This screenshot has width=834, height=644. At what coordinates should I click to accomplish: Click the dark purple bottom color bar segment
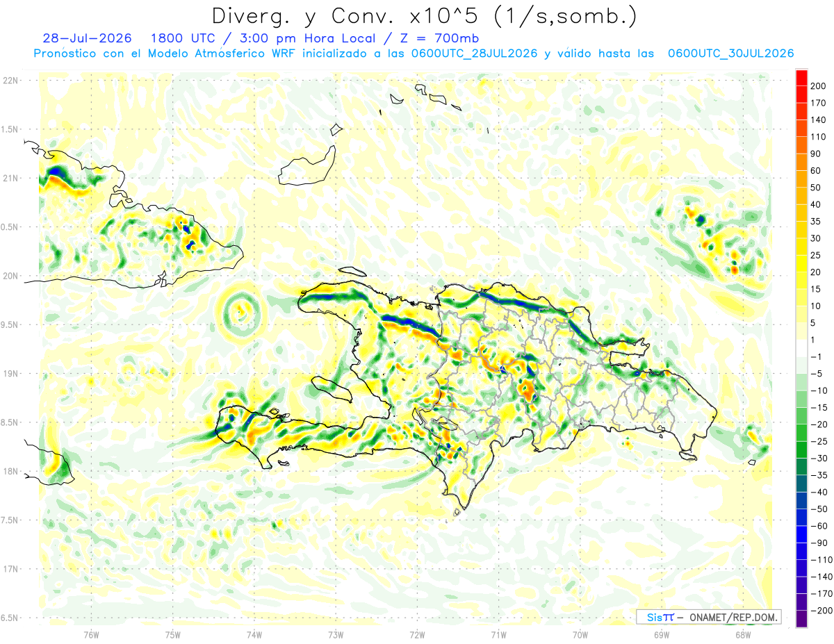[801, 619]
